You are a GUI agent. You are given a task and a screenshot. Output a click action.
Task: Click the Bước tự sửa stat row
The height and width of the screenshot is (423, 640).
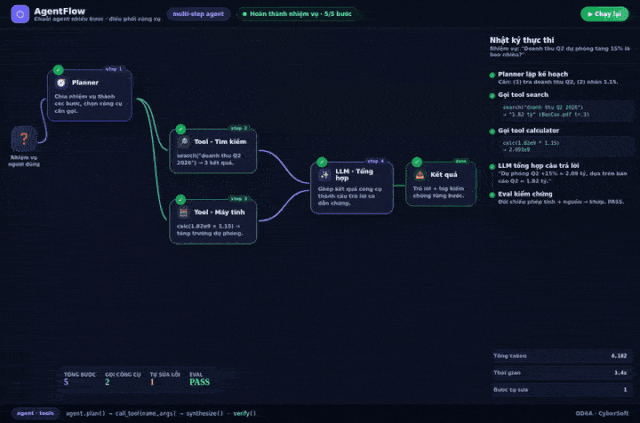point(560,390)
